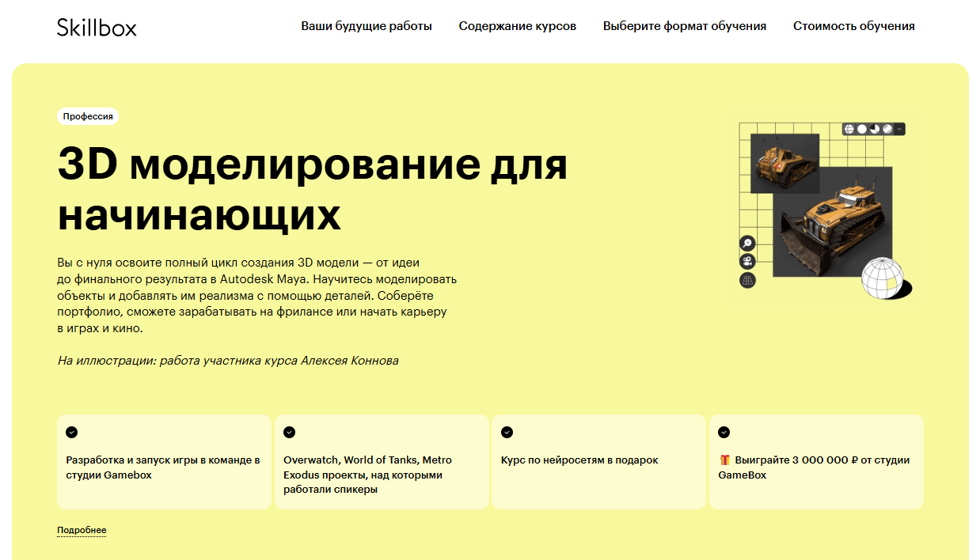
Task: Select the material preview half-shaded sphere icon
Action: (x=875, y=129)
